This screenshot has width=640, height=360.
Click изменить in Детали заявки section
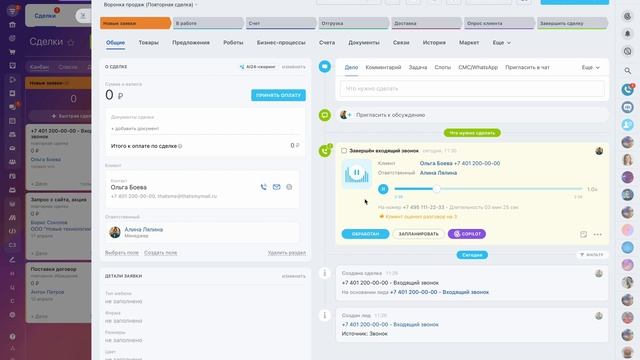point(293,276)
